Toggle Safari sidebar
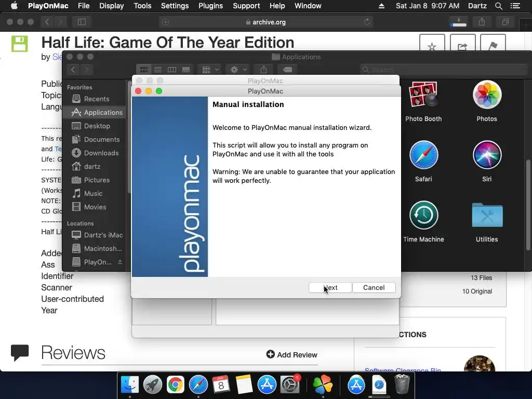 pos(82,22)
